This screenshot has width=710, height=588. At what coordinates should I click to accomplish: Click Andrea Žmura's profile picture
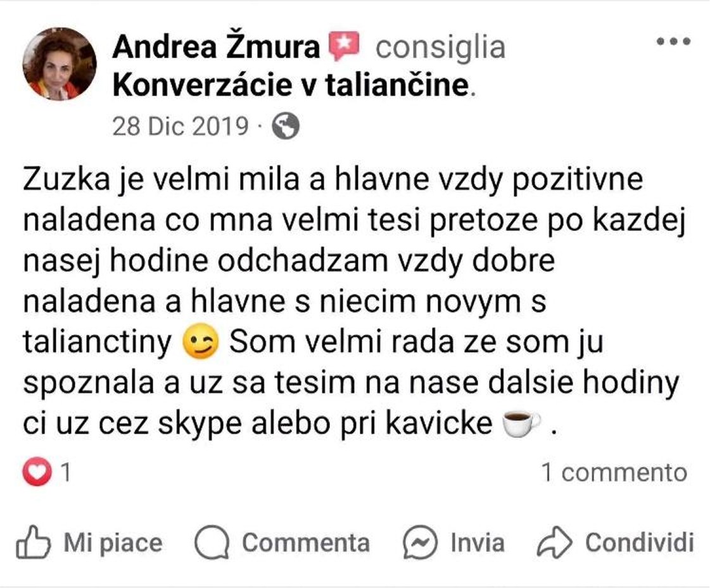pyautogui.click(x=60, y=63)
